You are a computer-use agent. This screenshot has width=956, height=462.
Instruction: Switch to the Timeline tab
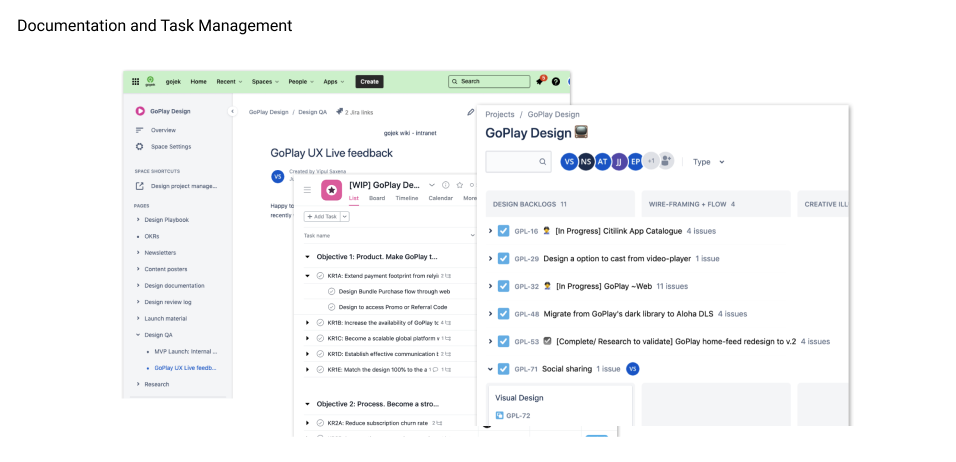407,198
